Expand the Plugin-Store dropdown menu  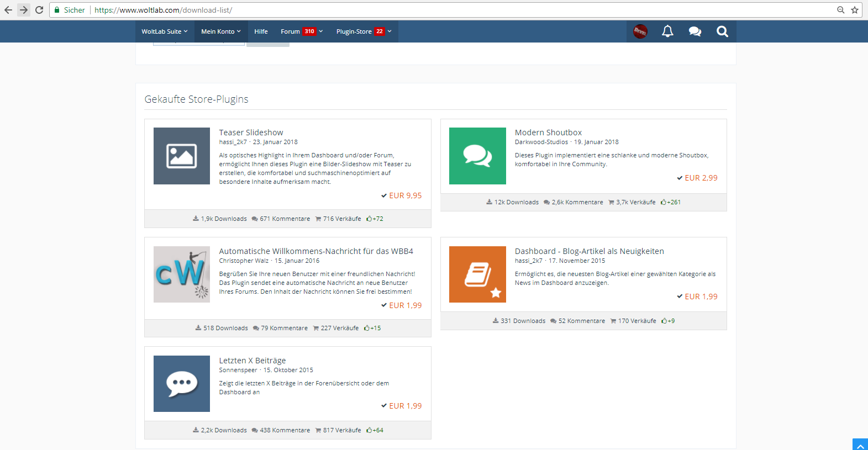click(363, 31)
